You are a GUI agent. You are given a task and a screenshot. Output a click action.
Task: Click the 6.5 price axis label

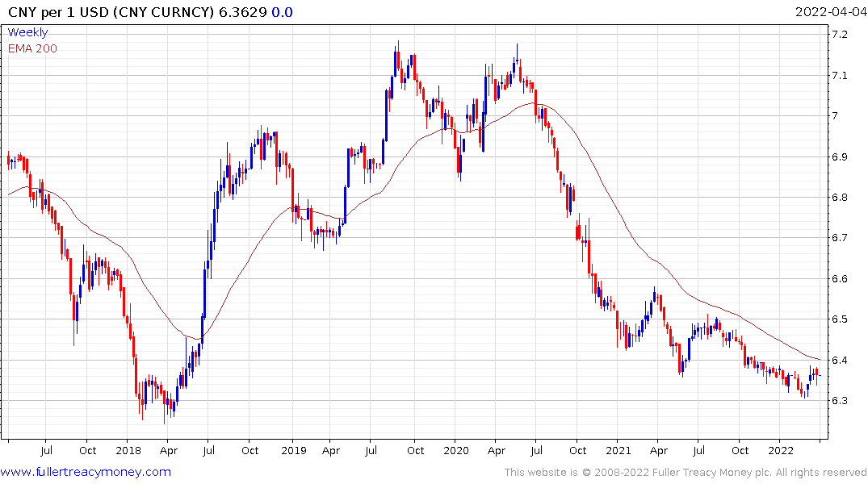[x=839, y=319]
